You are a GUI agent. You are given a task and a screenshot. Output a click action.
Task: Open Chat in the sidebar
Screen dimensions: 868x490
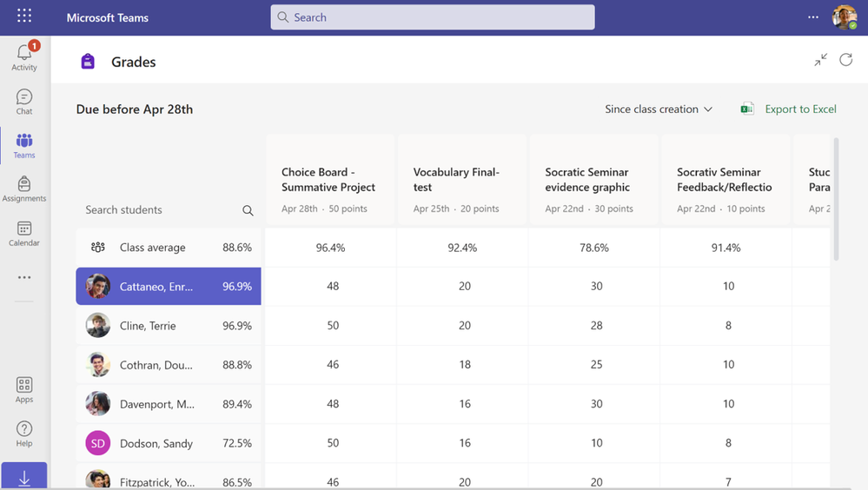coord(24,102)
